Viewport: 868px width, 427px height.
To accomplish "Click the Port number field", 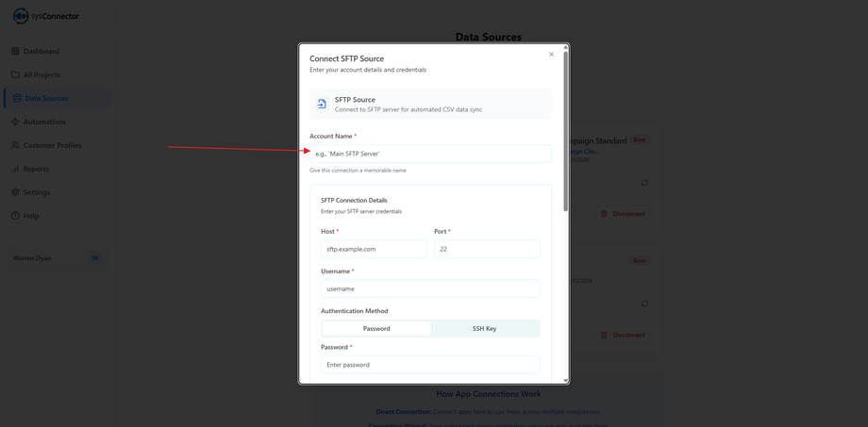I will tap(487, 249).
